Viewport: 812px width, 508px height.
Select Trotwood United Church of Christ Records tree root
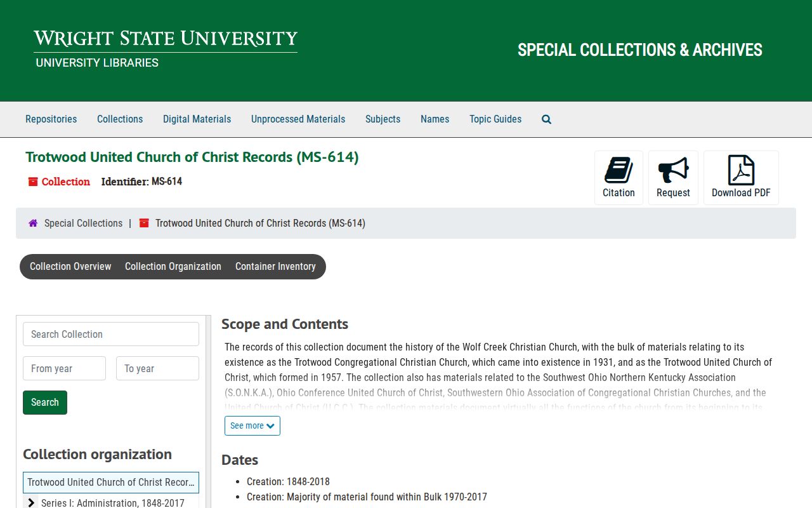pyautogui.click(x=111, y=483)
